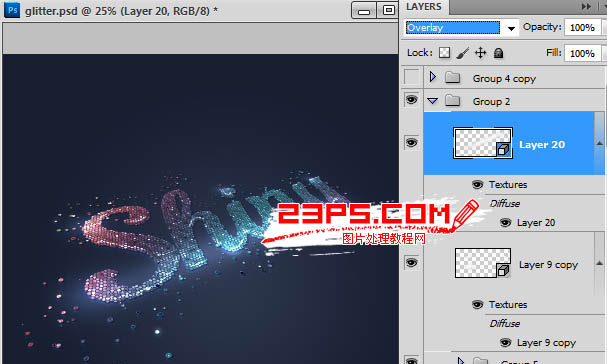Viewport: 607px width, 364px height.
Task: Click the glitter.psd document title
Action: pos(121,11)
